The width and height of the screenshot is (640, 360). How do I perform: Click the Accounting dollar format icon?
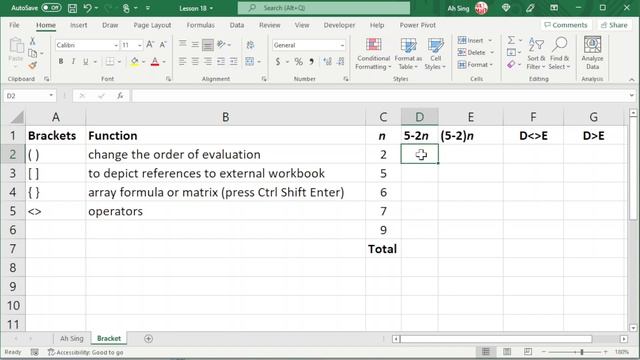(278, 62)
